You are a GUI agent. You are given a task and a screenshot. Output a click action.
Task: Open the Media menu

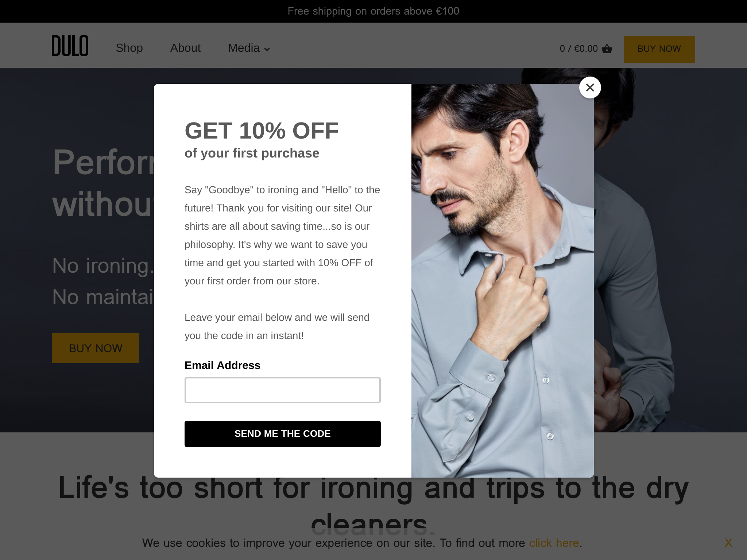(x=249, y=48)
